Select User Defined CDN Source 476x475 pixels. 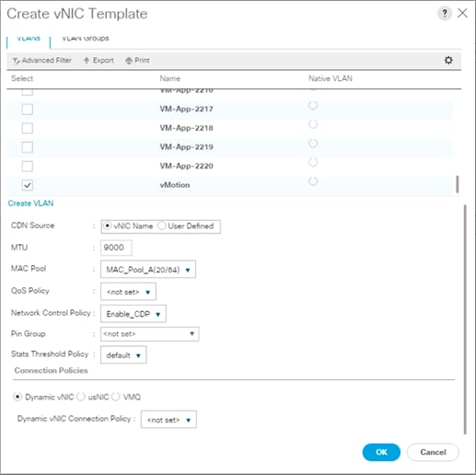161,226
